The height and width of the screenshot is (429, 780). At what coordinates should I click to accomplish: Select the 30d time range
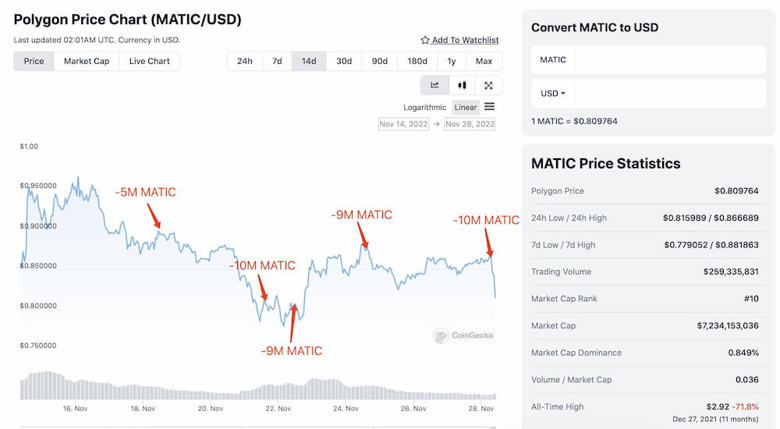pyautogui.click(x=344, y=61)
